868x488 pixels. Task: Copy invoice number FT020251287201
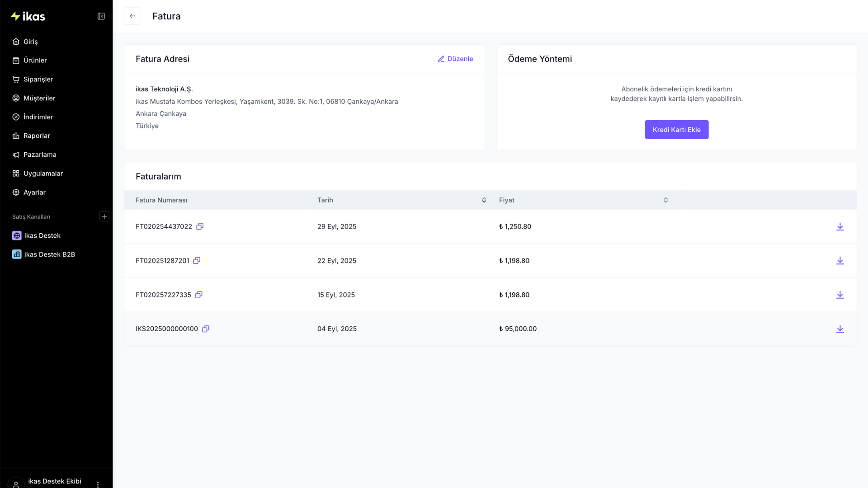[197, 261]
